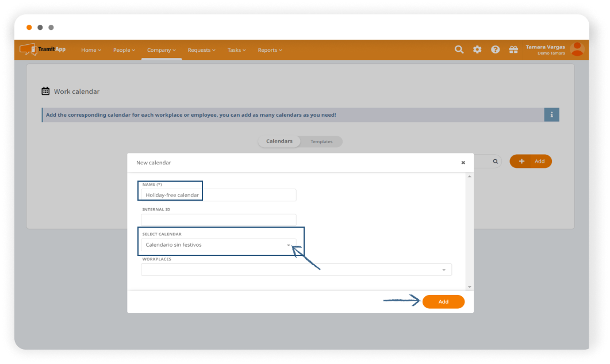Open the People menu
Screen dimensions: 610x364
pyautogui.click(x=124, y=50)
